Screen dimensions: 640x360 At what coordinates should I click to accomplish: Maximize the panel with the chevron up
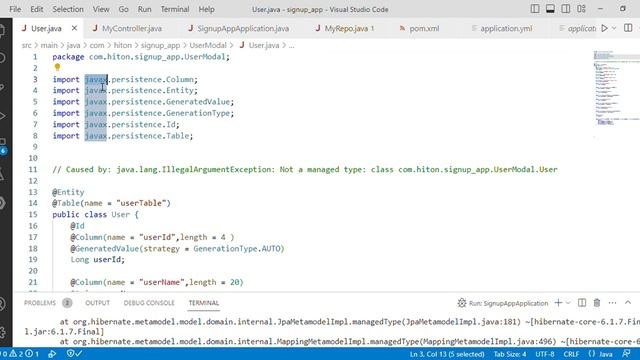(628, 302)
